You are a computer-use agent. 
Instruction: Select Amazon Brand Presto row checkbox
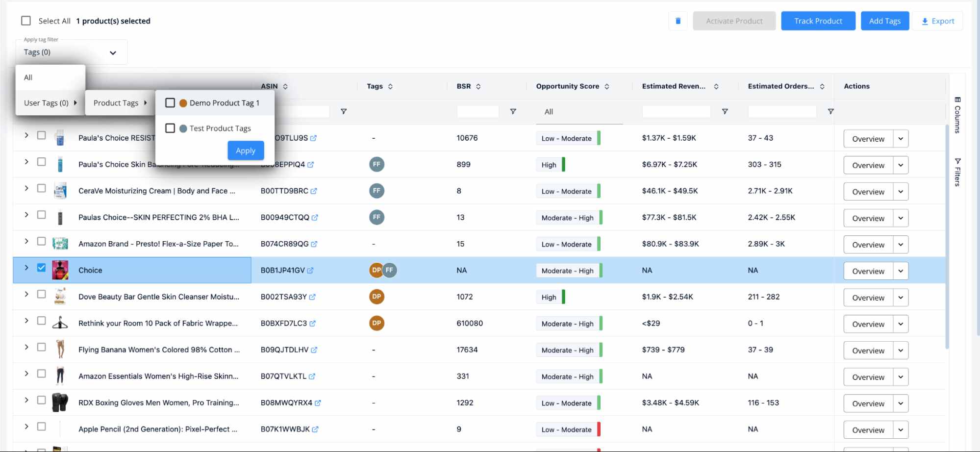(42, 241)
